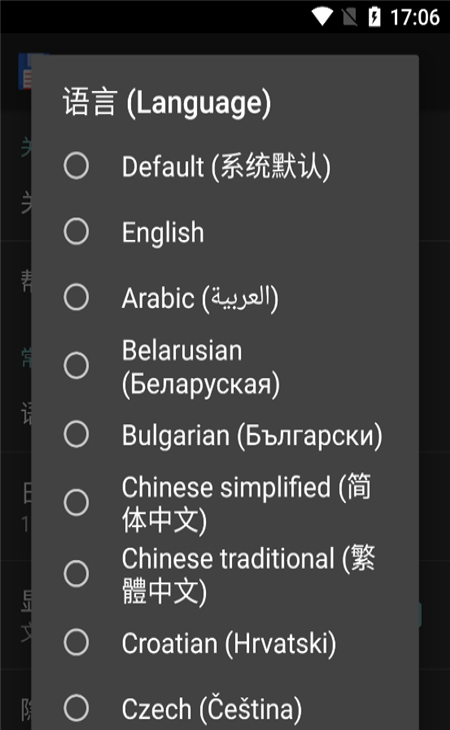Tap the Bulgarian (Български) label text
This screenshot has height=730, width=450.
tap(252, 436)
